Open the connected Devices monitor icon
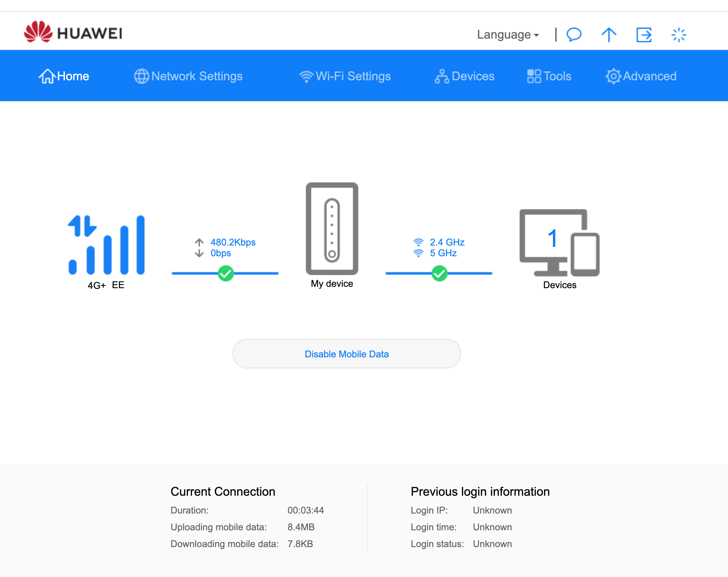The height and width of the screenshot is (577, 728). (x=559, y=242)
